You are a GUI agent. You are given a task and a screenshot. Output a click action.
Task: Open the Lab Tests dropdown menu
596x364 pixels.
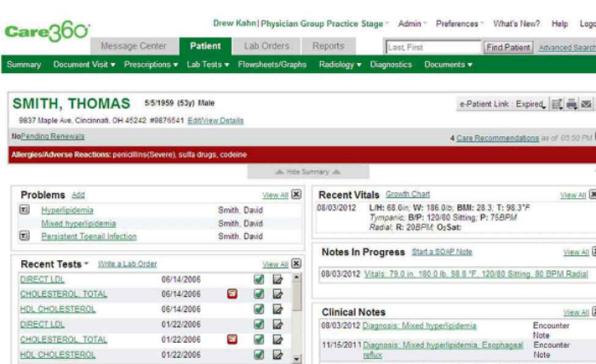coord(208,65)
